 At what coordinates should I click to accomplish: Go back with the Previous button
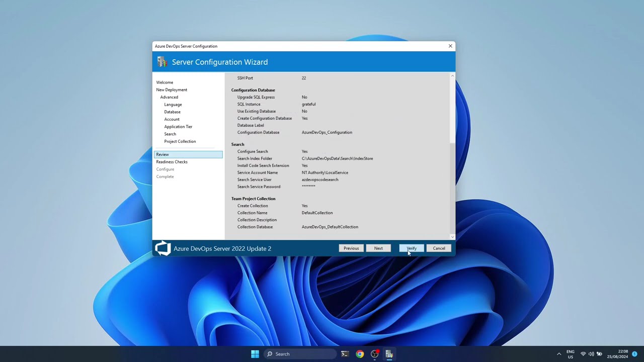[351, 248]
